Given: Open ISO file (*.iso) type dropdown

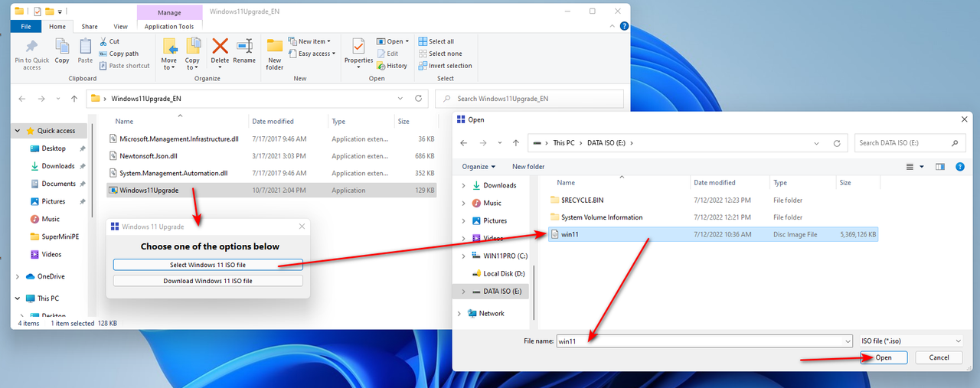Looking at the screenshot, I should (x=910, y=341).
